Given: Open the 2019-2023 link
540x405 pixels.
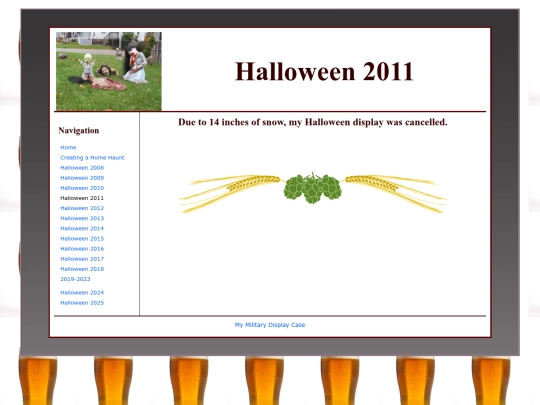Looking at the screenshot, I should click(x=75, y=279).
